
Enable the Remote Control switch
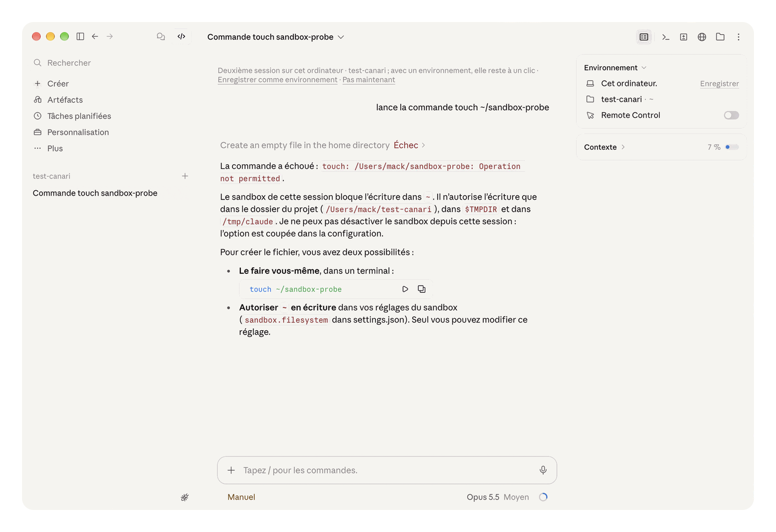tap(731, 115)
